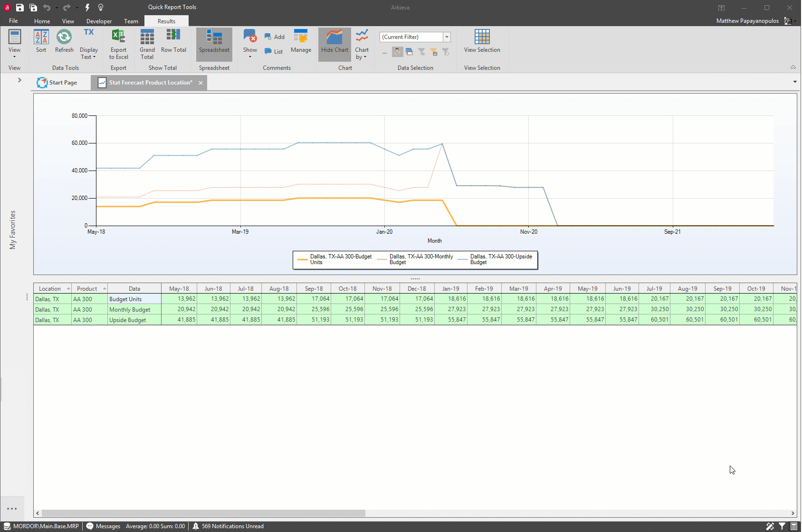
Task: Select the Budget Units row cell
Action: [134, 299]
